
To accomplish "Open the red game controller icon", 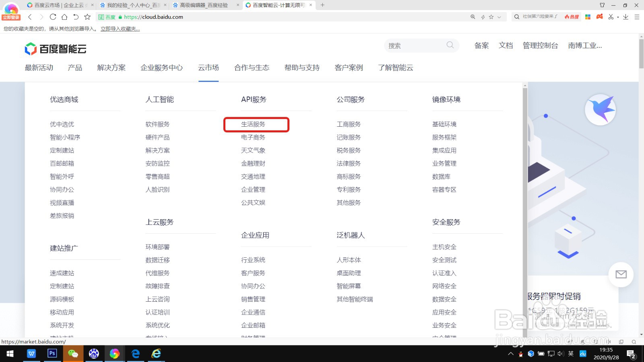I will (600, 16).
